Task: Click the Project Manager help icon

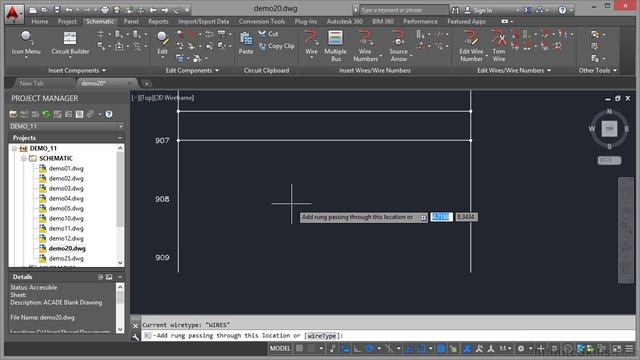Action: tap(109, 114)
